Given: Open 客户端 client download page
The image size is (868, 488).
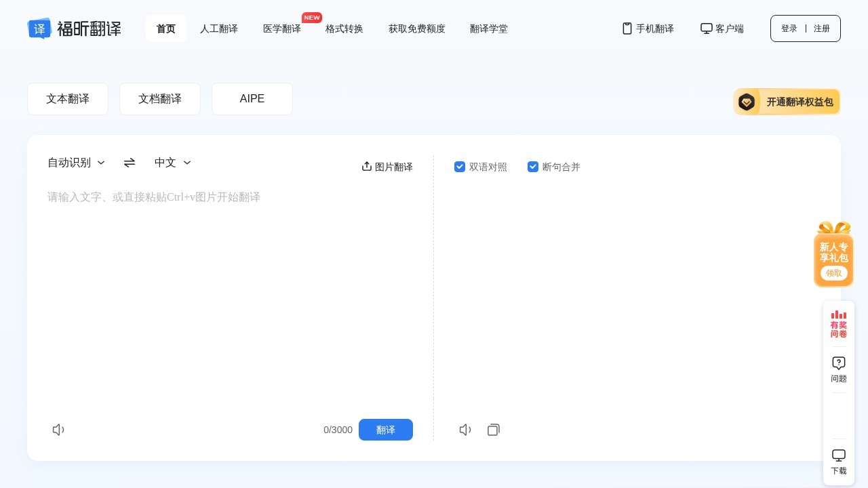Looking at the screenshot, I should coord(722,28).
